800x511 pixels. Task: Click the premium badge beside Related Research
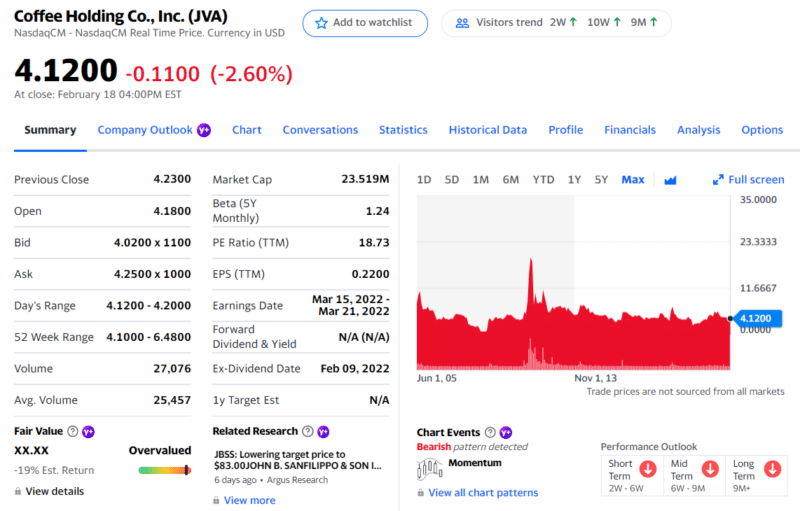323,432
